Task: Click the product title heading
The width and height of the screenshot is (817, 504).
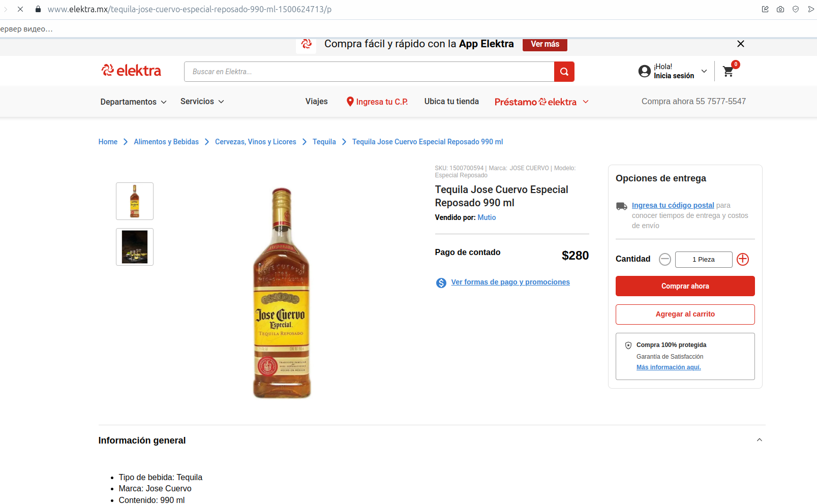Action: [x=502, y=196]
